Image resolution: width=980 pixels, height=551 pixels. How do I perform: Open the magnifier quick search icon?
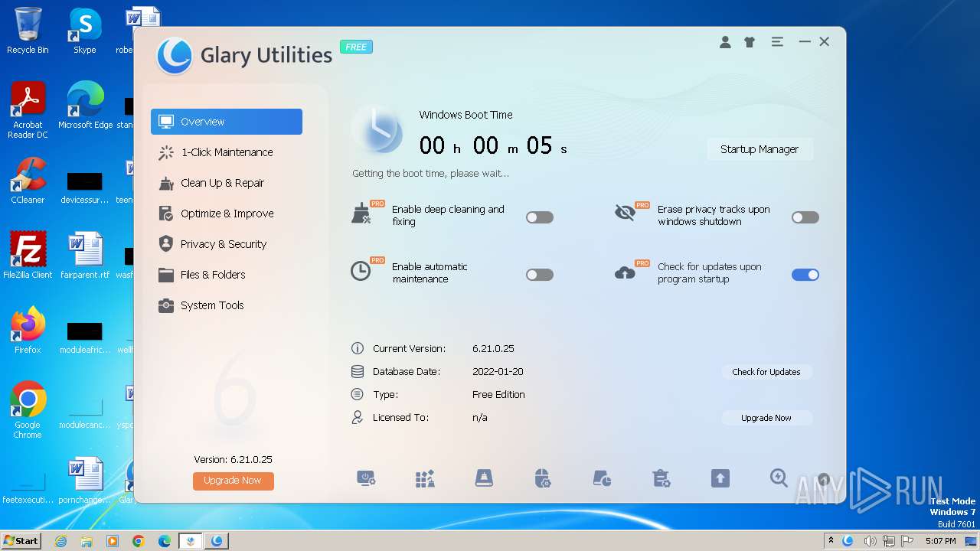779,478
